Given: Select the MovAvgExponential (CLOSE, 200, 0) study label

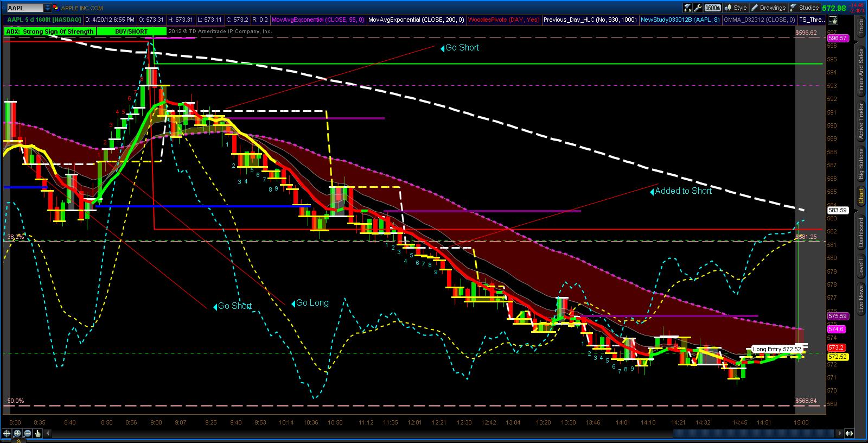Looking at the screenshot, I should tap(416, 20).
